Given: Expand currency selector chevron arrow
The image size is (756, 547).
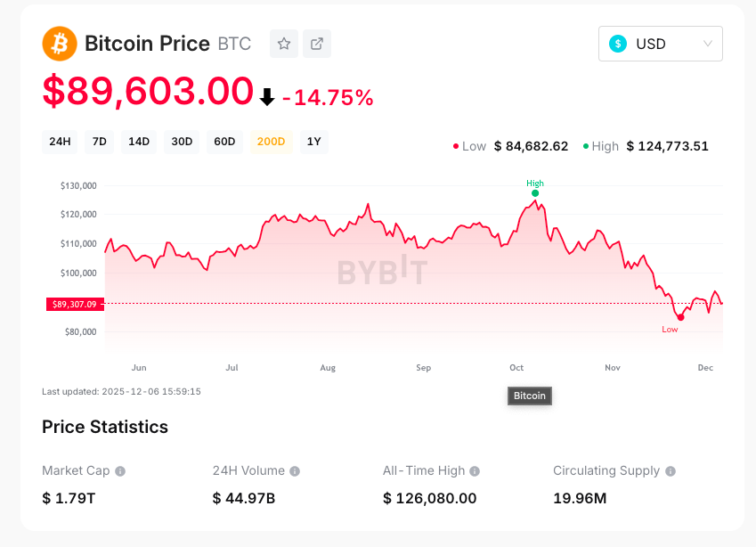Looking at the screenshot, I should (x=708, y=44).
